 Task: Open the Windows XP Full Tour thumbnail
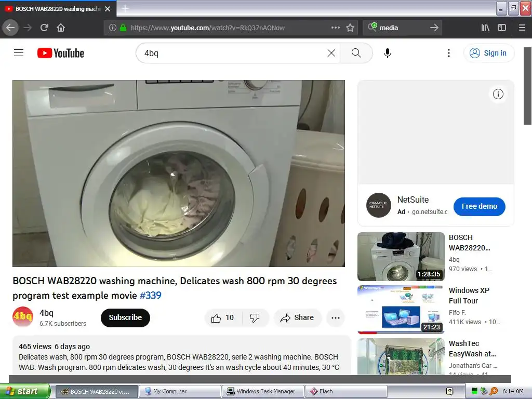pos(401,310)
